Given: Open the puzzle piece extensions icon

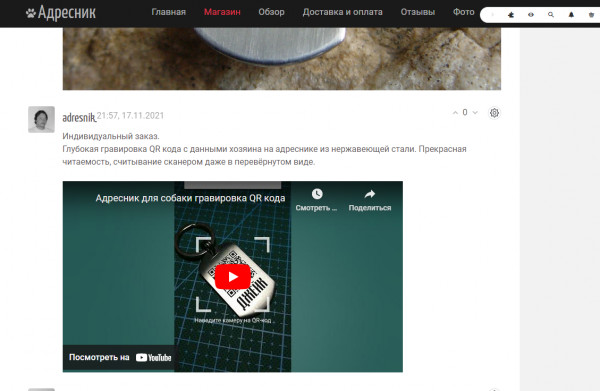Looking at the screenshot, I should tap(511, 15).
